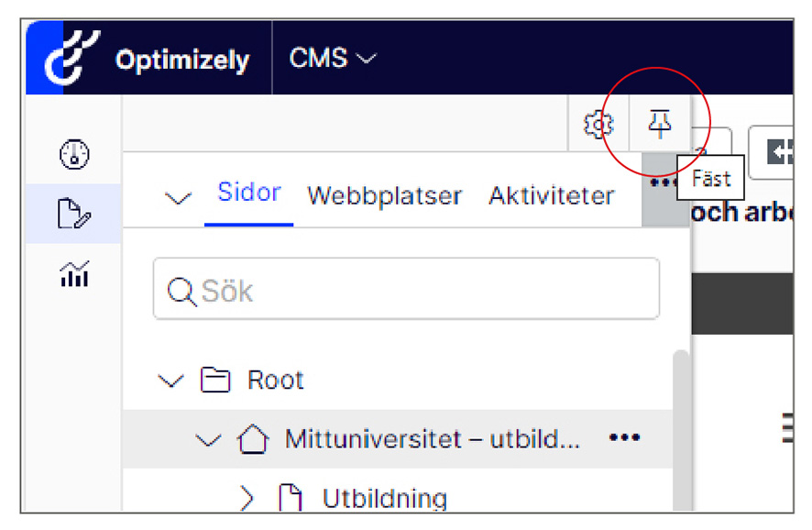Image resolution: width=812 pixels, height=530 pixels.
Task: Select the edit page icon in sidebar
Action: coord(74,214)
